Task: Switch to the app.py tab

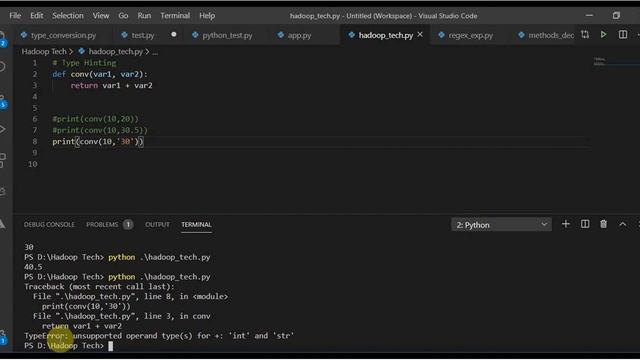Action: (x=299, y=35)
